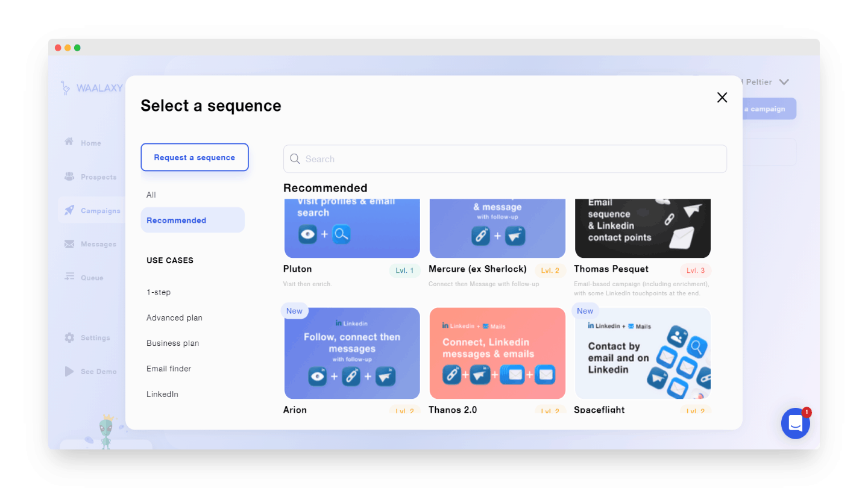Click the New badge on Arion card
Screen dimensions: 868x488
[x=294, y=311]
